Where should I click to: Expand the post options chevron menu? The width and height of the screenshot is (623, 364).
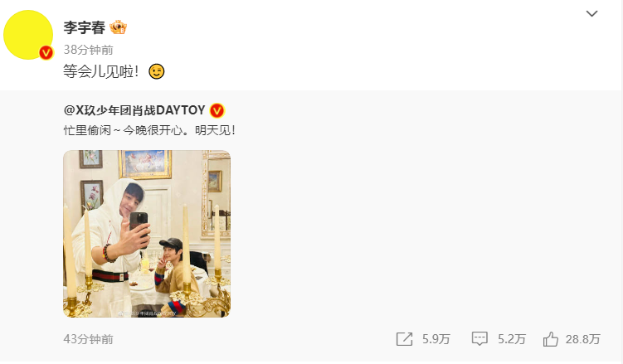point(591,13)
